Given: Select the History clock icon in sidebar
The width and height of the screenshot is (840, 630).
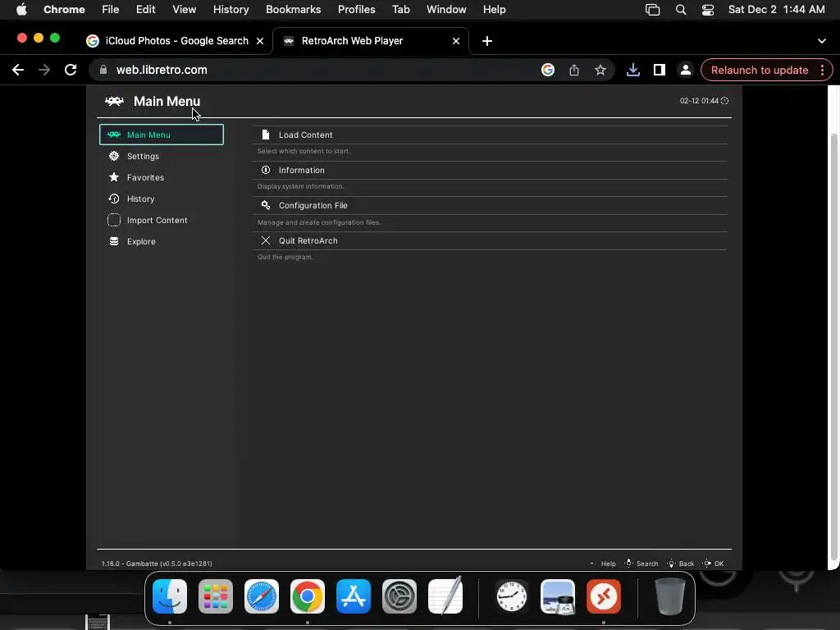Looking at the screenshot, I should point(113,199).
